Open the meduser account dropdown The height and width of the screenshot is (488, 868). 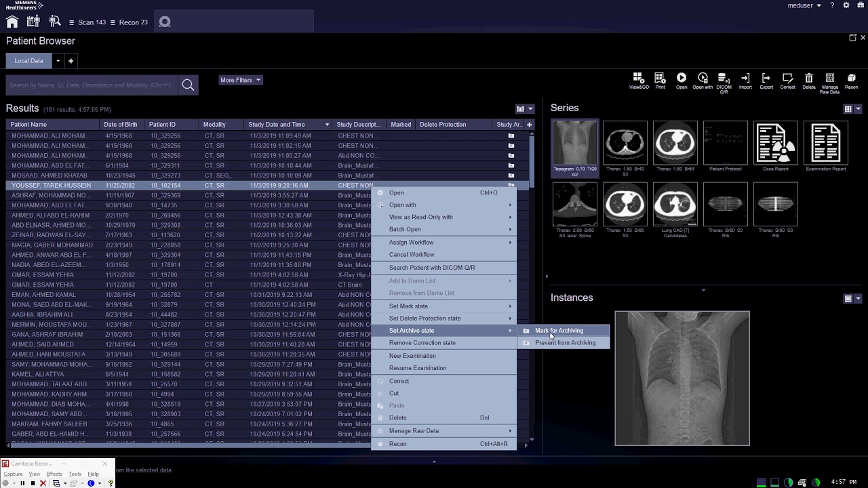804,5
